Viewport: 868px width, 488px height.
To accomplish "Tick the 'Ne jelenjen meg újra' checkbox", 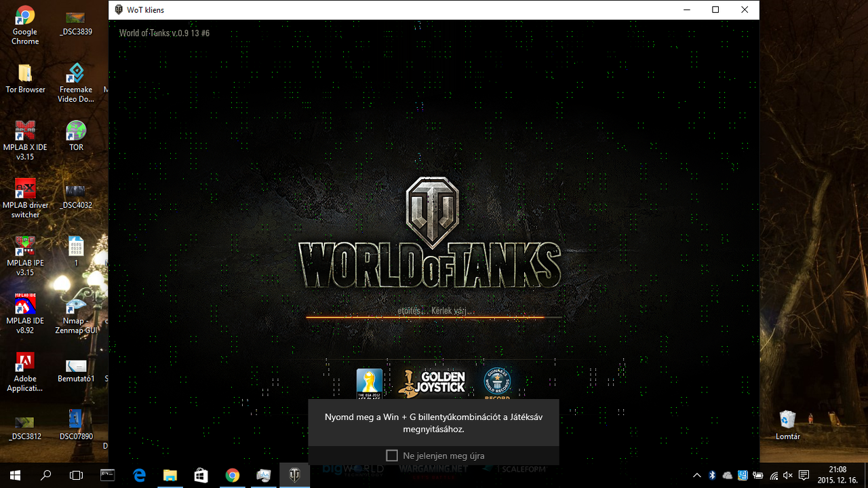I will point(392,455).
